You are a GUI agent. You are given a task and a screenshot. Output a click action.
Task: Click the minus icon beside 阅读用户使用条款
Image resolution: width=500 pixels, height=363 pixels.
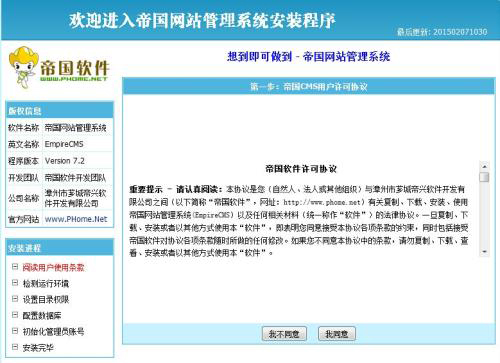tap(15, 267)
